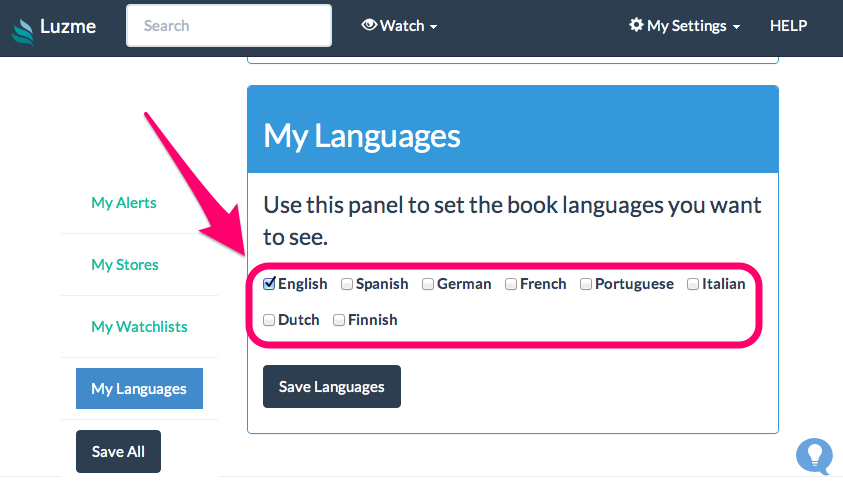Uncheck the English language checkbox
843x485 pixels.
point(269,283)
